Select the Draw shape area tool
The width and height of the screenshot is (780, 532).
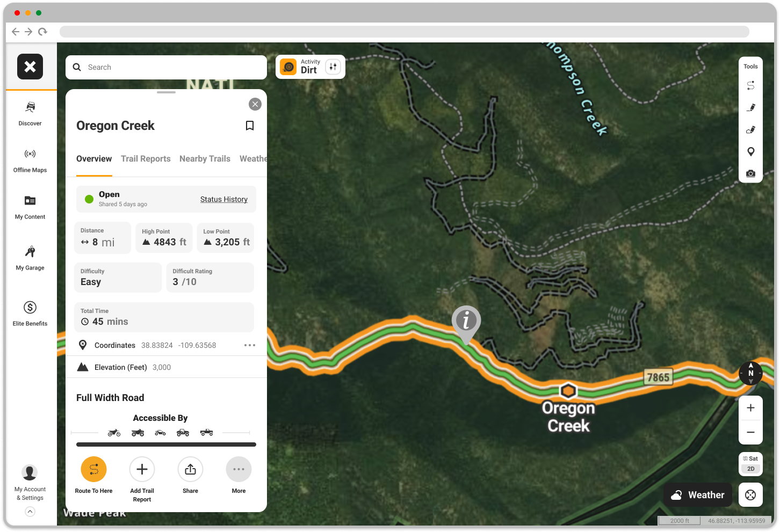tap(751, 129)
